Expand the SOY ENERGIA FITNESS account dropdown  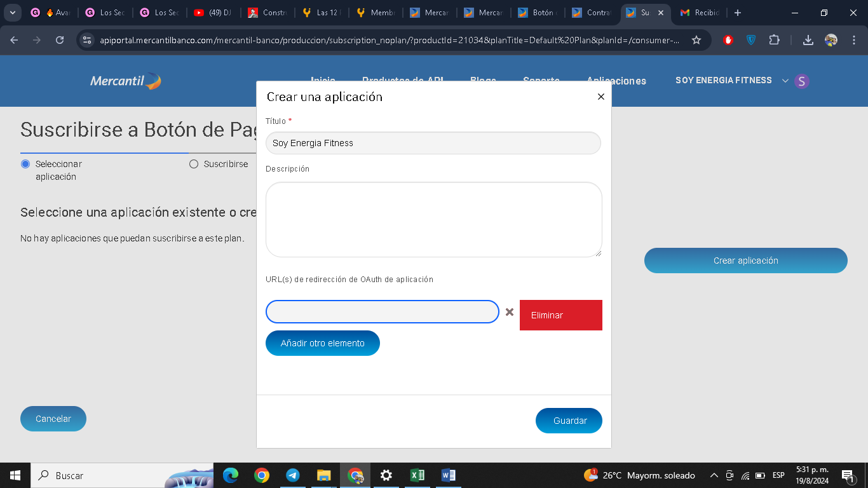pos(785,81)
